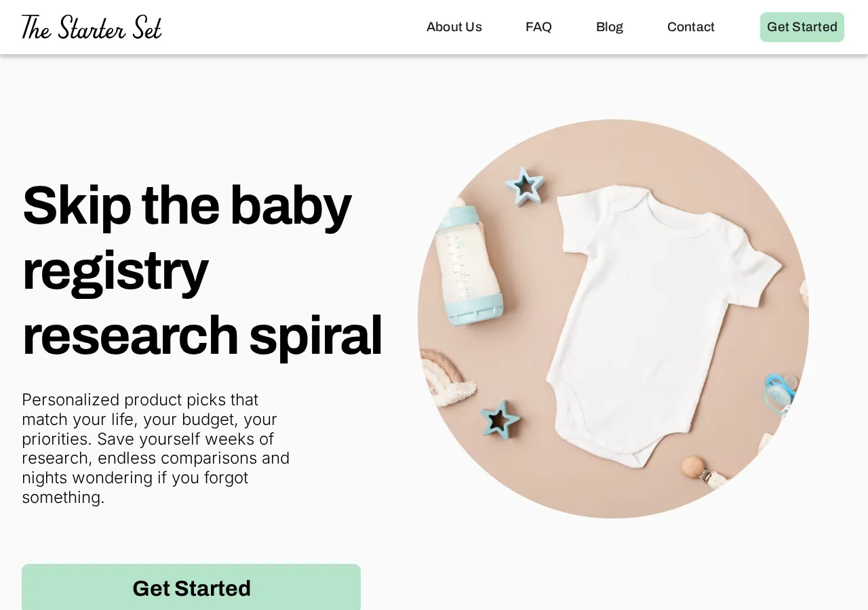Click the headline Skip the baby registry
Screen dimensions: 868x610
(x=186, y=237)
